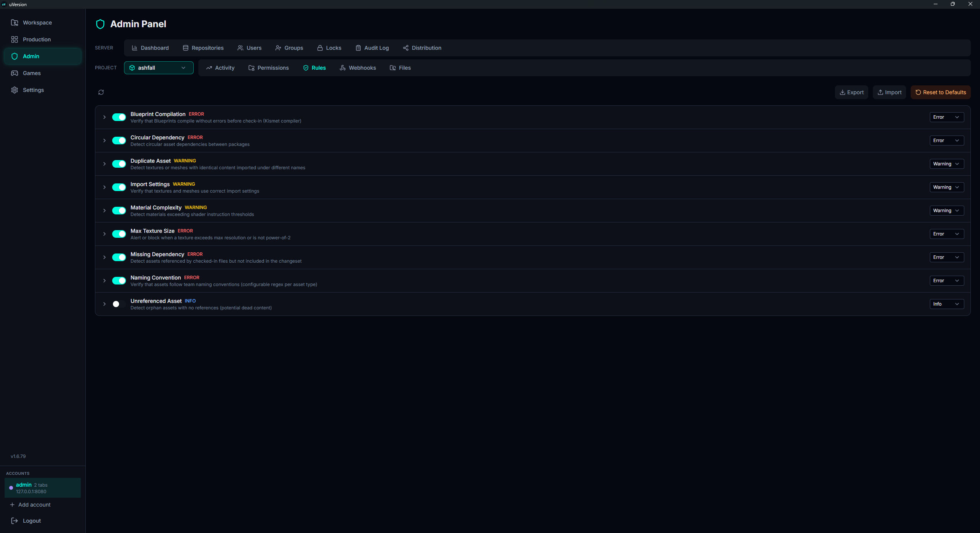The image size is (980, 533).
Task: Go to the Permissions tab
Action: click(269, 68)
